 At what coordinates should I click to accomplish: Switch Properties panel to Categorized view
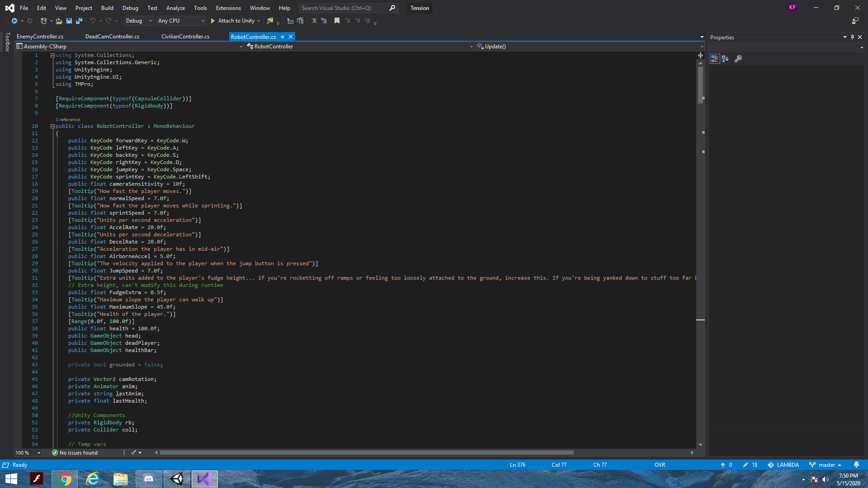(715, 59)
